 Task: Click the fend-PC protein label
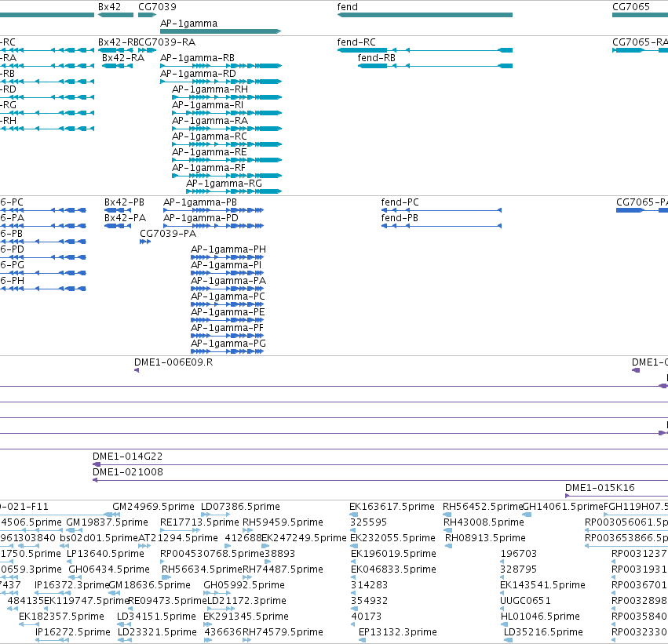point(400,202)
